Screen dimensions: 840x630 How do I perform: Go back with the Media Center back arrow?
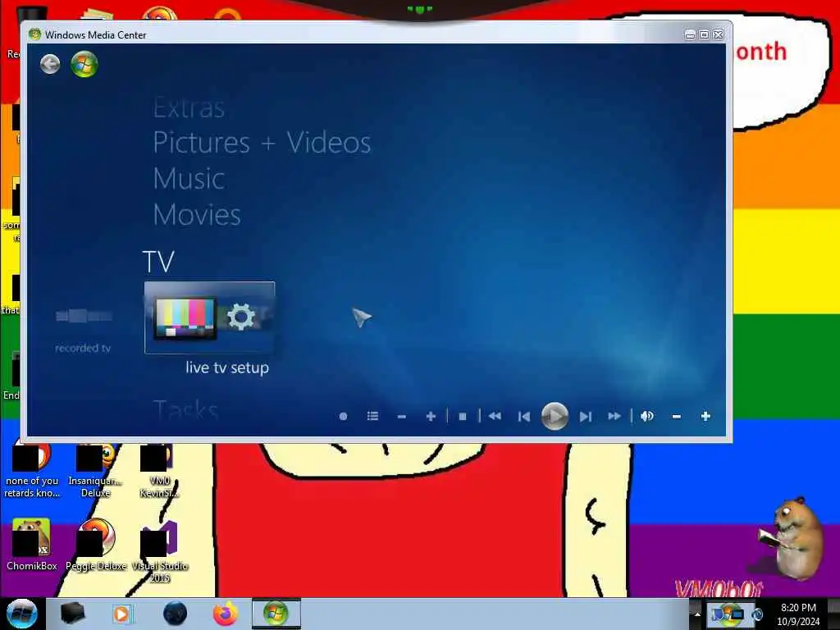tap(50, 64)
